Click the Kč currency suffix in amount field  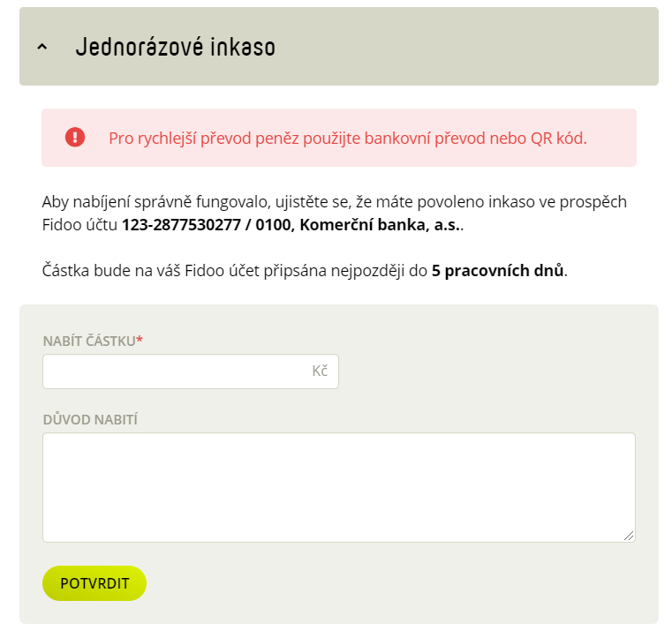click(x=320, y=371)
